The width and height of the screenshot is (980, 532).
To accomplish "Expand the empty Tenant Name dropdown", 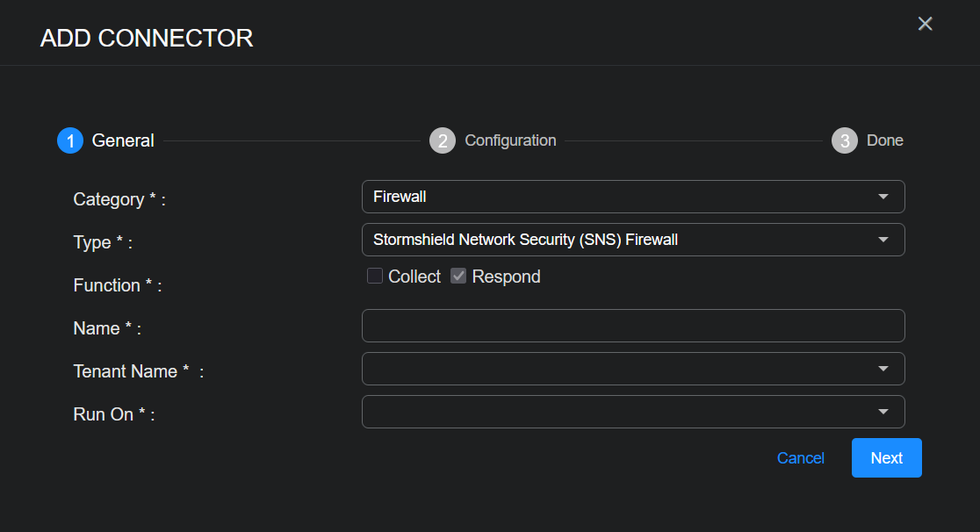I will (x=615, y=369).
